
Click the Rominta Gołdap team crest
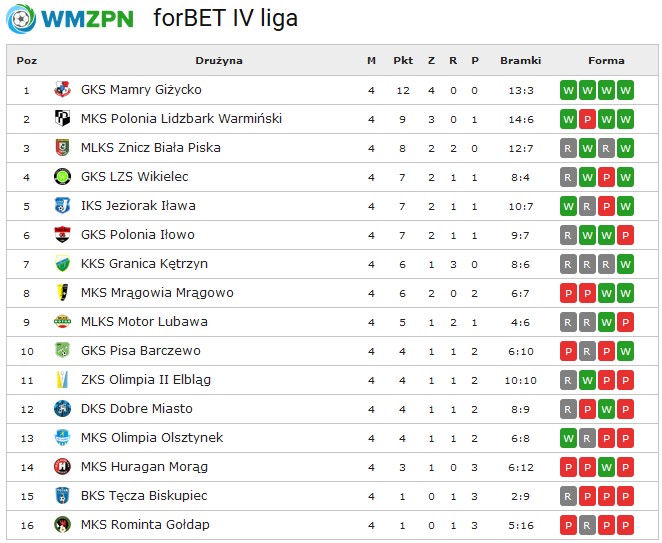click(62, 524)
